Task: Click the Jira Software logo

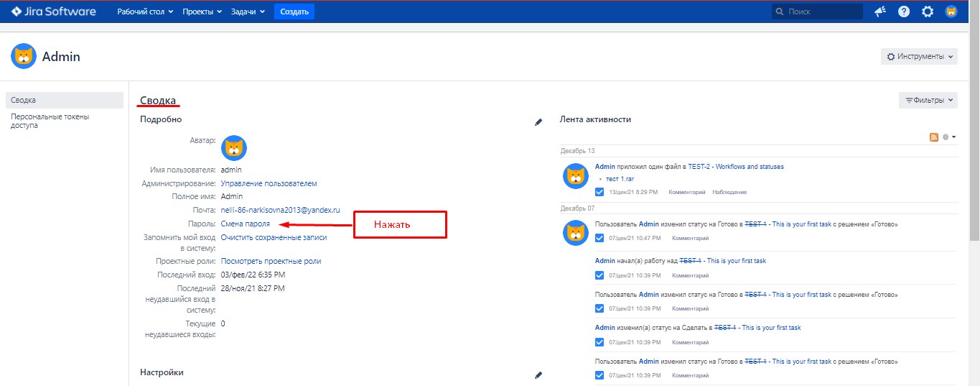Action: (54, 12)
